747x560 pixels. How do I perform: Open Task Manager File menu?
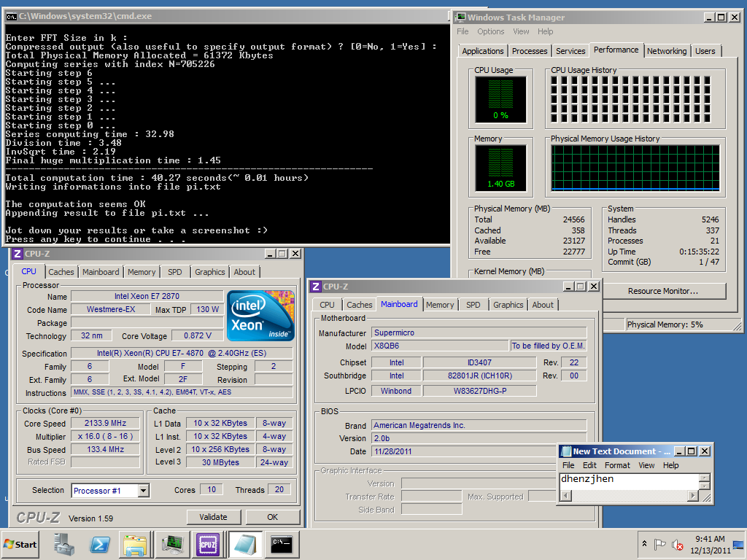(462, 31)
